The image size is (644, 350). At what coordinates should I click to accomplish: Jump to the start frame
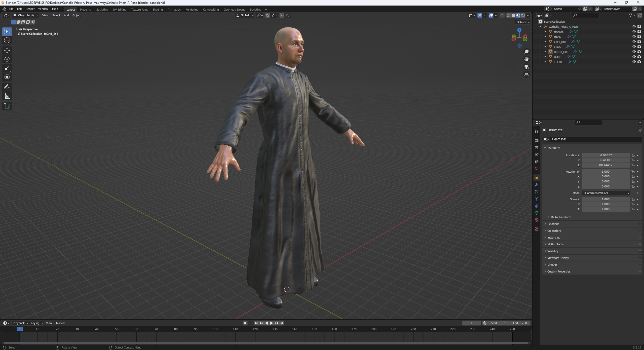point(256,323)
